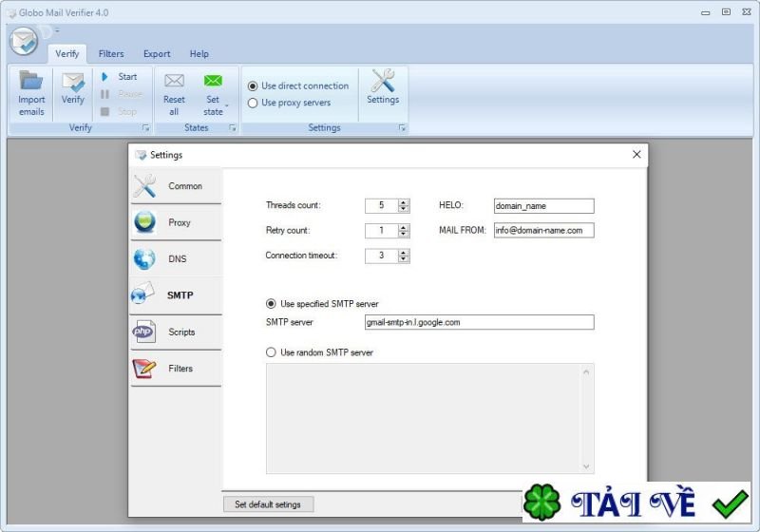Expand the States group dialog launcher
The width and height of the screenshot is (760, 532).
[x=232, y=128]
